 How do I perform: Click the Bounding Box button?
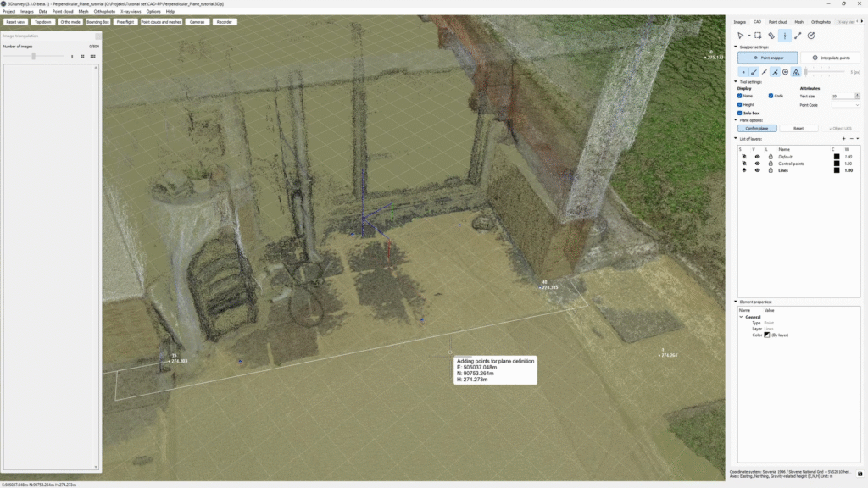[x=97, y=22]
